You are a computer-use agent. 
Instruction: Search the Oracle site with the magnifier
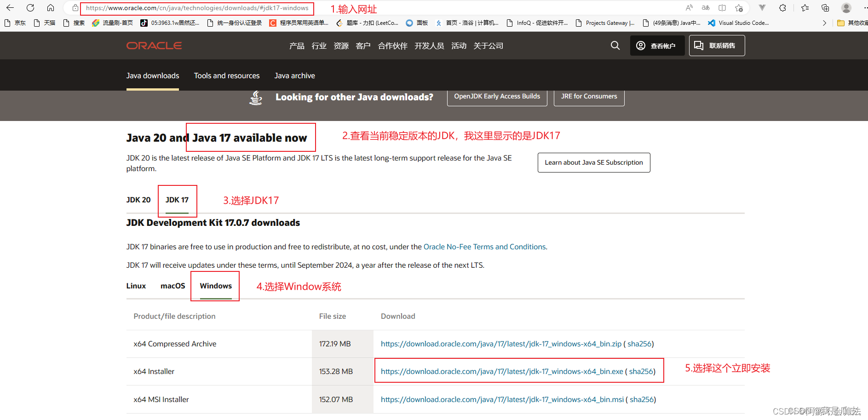[x=615, y=46]
